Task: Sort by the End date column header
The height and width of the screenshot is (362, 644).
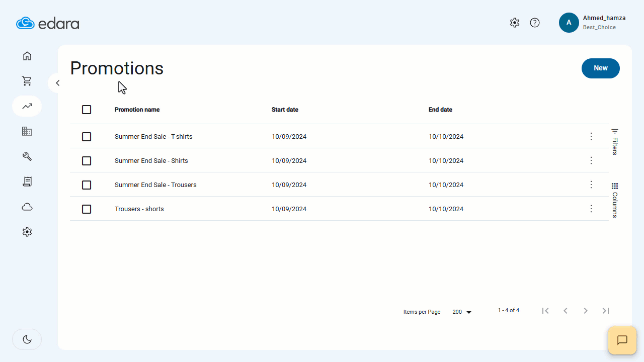Action: [440, 110]
